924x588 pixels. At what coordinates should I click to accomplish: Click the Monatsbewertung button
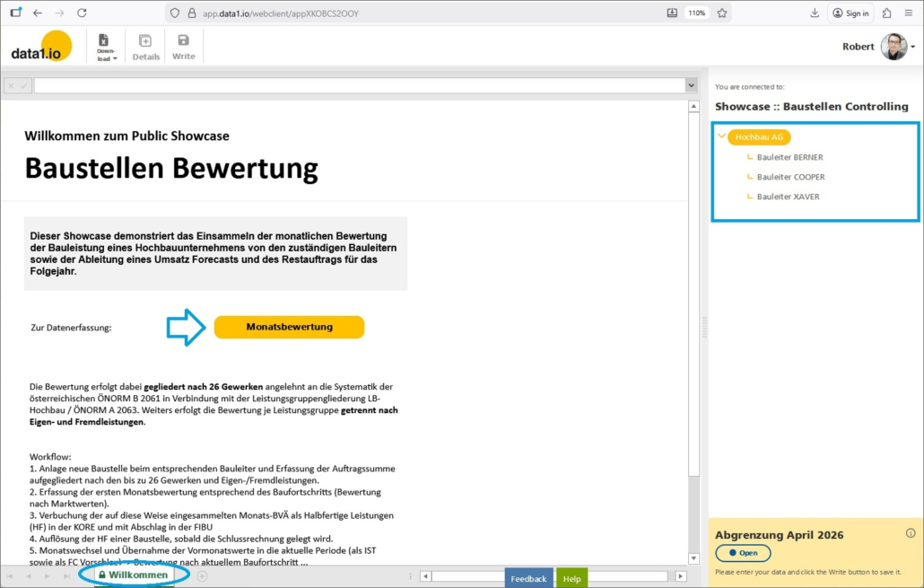coord(289,327)
